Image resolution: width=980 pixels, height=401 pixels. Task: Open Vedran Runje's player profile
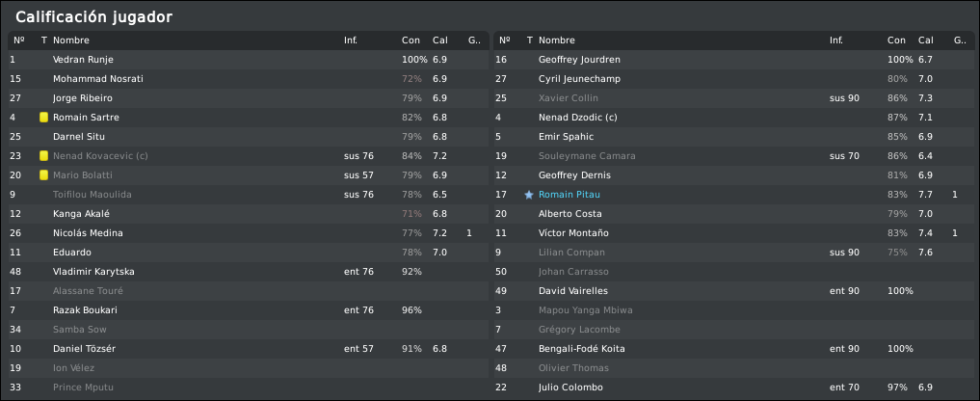82,60
